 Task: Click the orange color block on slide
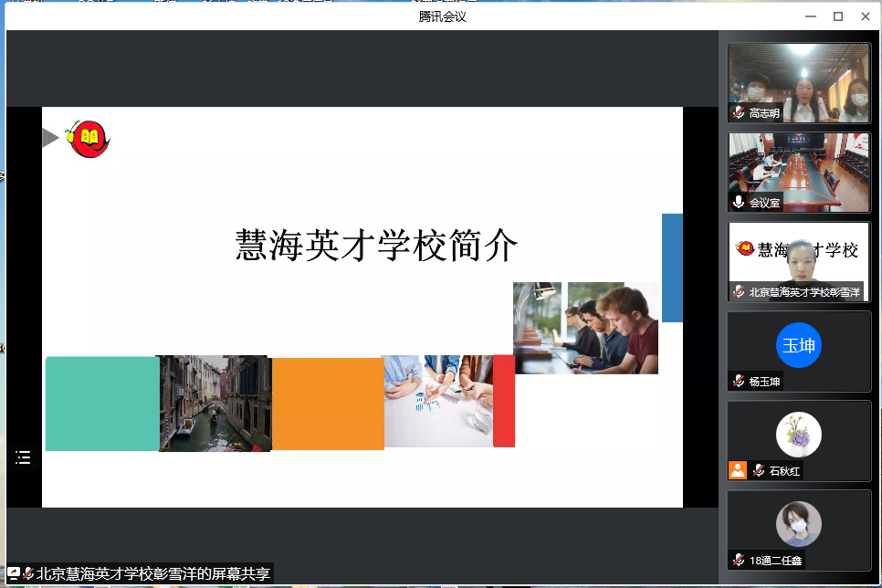[327, 403]
